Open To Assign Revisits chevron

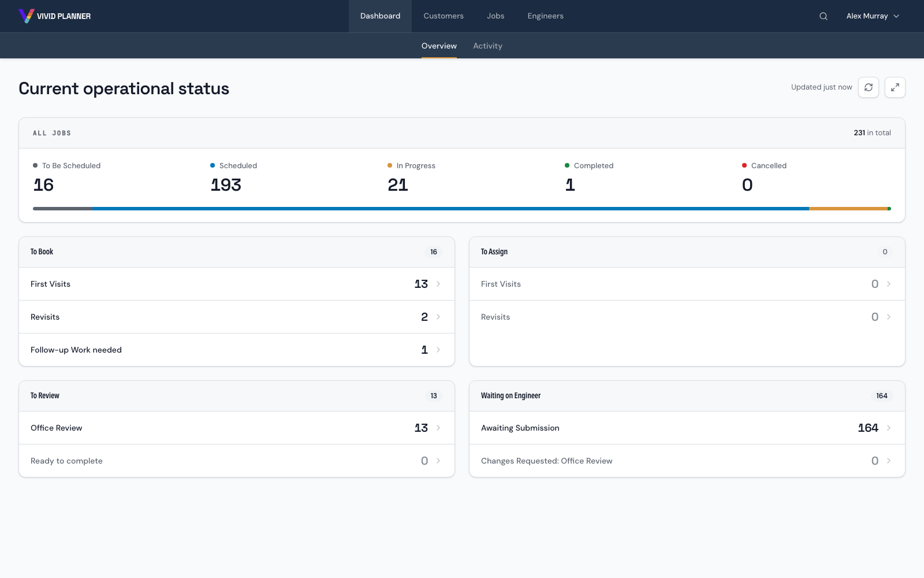coord(889,317)
